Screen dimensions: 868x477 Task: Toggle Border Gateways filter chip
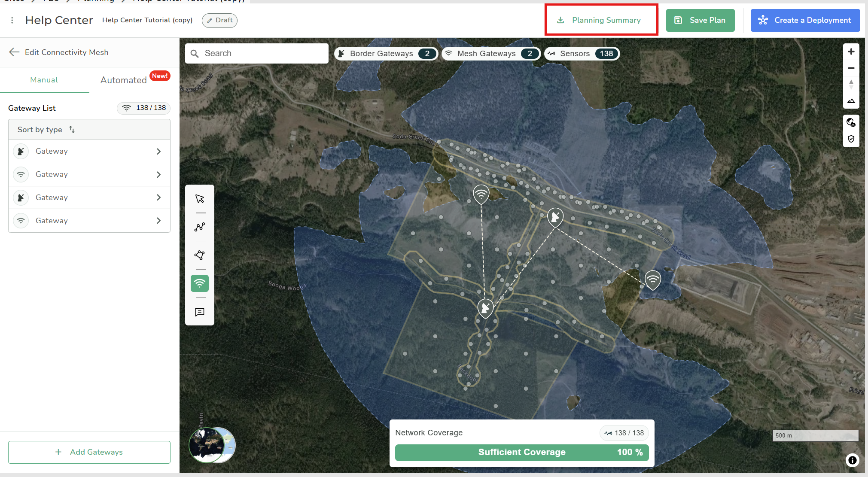click(x=386, y=54)
